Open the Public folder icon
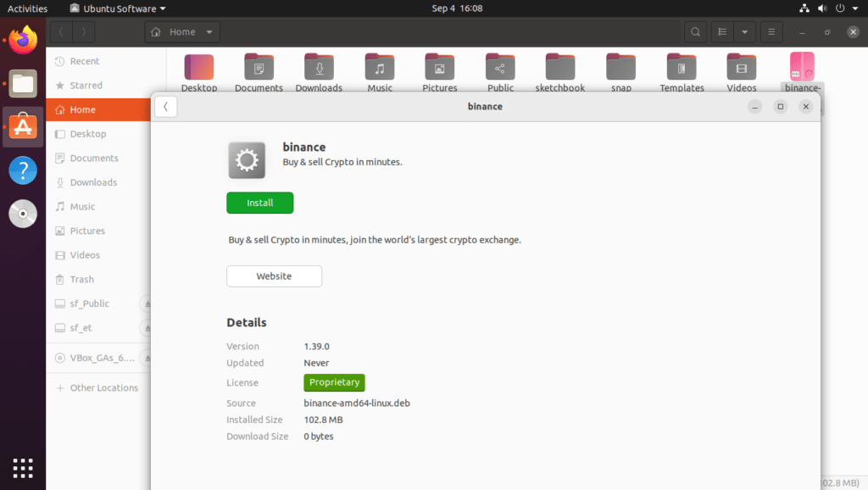This screenshot has height=490, width=868. pos(500,73)
